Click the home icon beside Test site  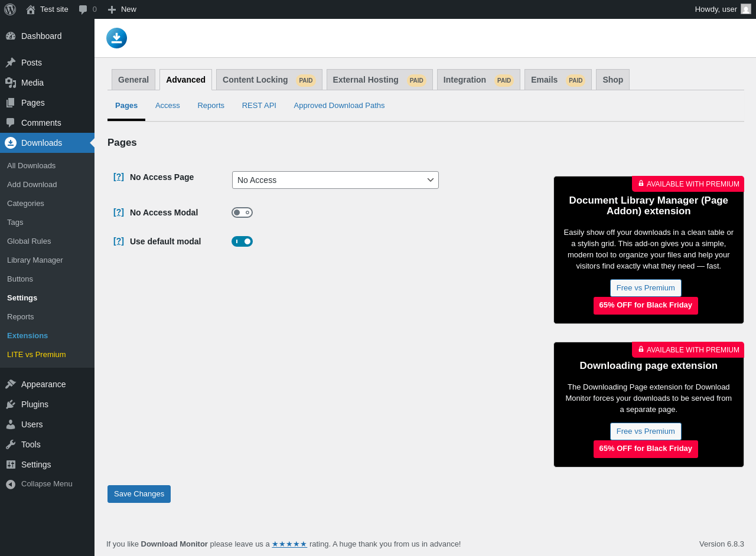[31, 9]
